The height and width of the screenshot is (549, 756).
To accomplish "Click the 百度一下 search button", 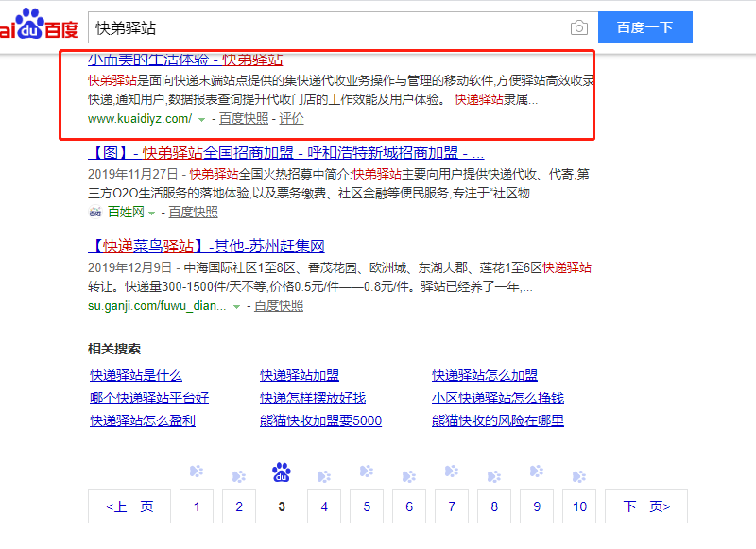I will click(x=645, y=27).
